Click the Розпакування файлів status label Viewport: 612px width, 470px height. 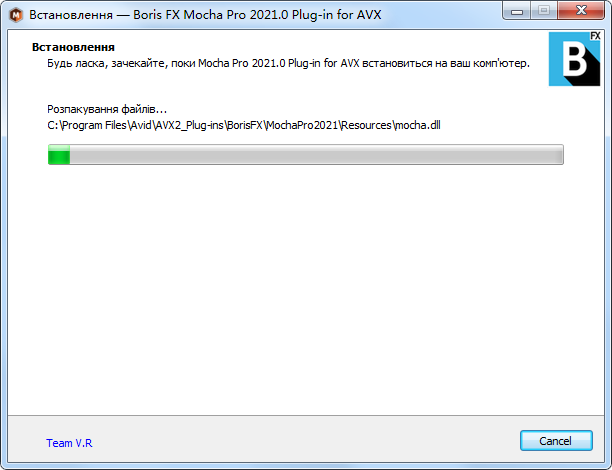tap(107, 109)
